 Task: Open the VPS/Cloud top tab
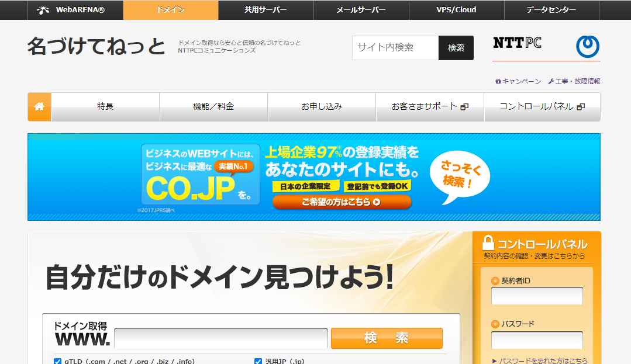(456, 10)
